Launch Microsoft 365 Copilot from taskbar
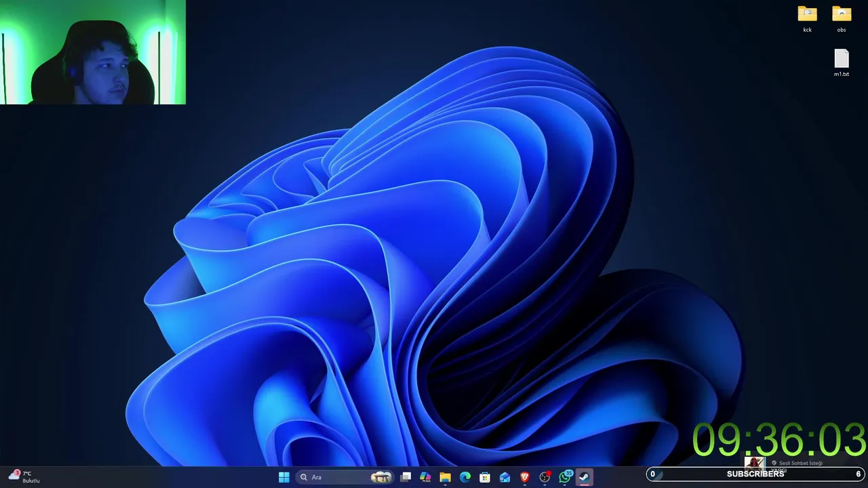 point(425,477)
